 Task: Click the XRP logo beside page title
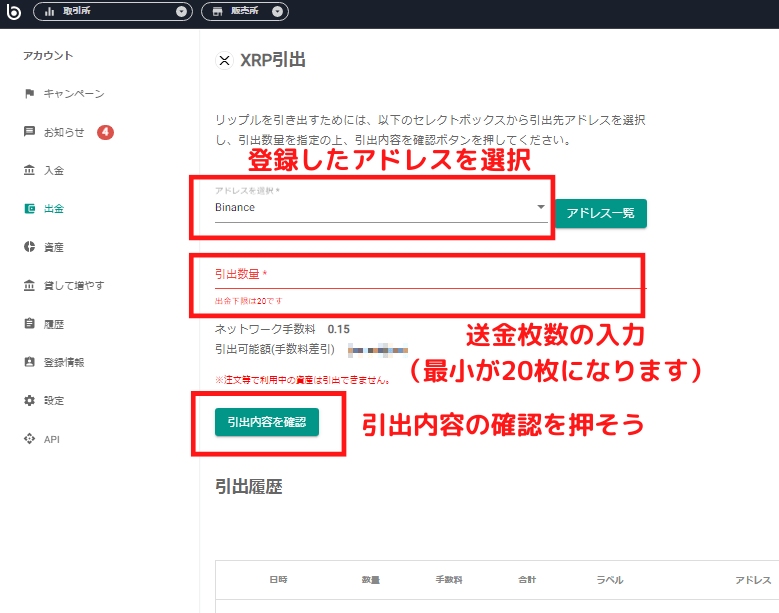tap(224, 60)
